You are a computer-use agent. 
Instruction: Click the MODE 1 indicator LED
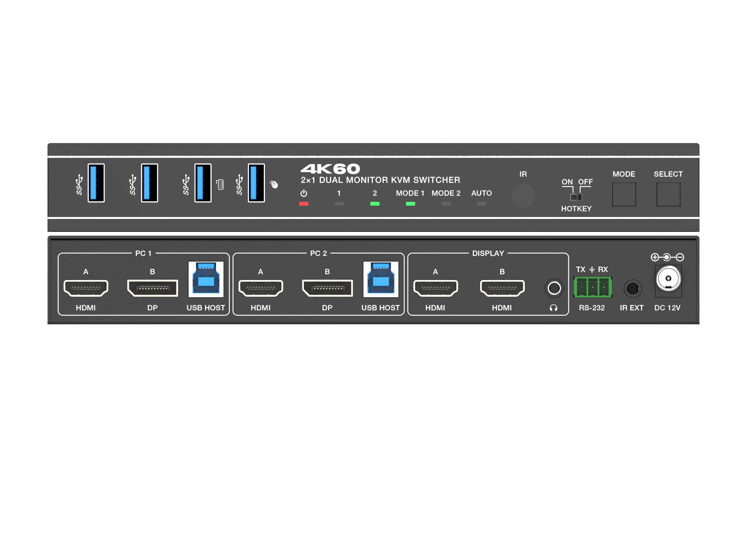point(410,203)
